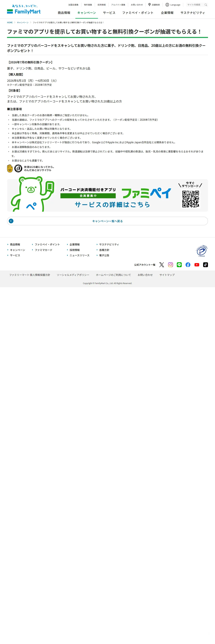Go to HOME breadcrumb link
This screenshot has width=215, height=644.
[10, 23]
